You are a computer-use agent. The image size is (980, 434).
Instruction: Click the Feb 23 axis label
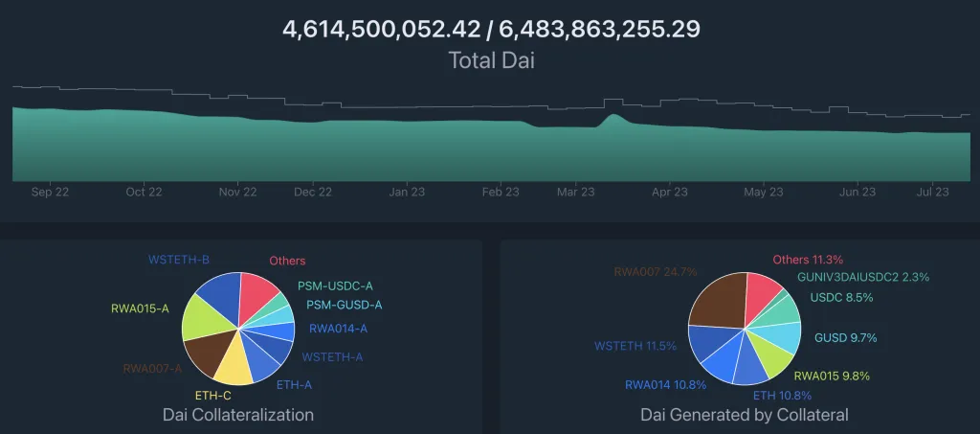(501, 192)
